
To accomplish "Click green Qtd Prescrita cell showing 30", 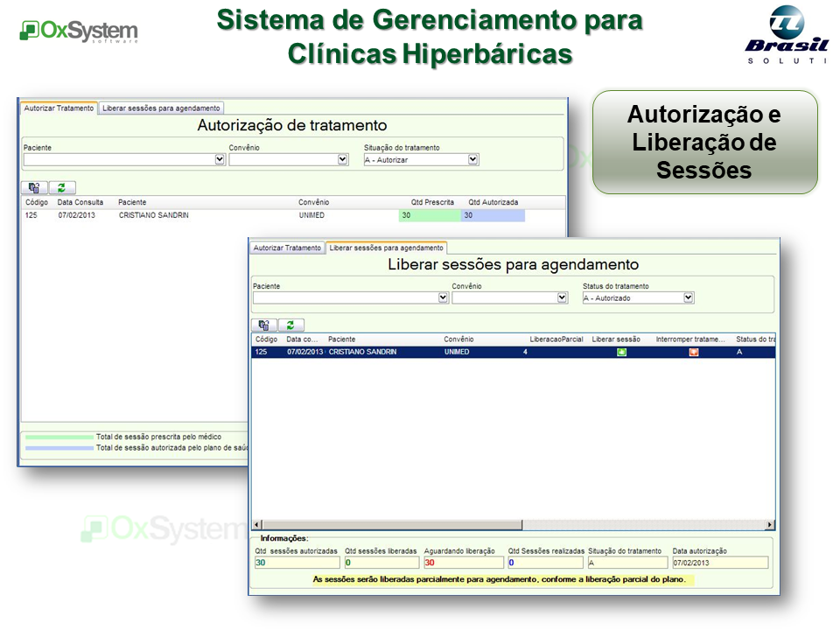I will pyautogui.click(x=429, y=215).
